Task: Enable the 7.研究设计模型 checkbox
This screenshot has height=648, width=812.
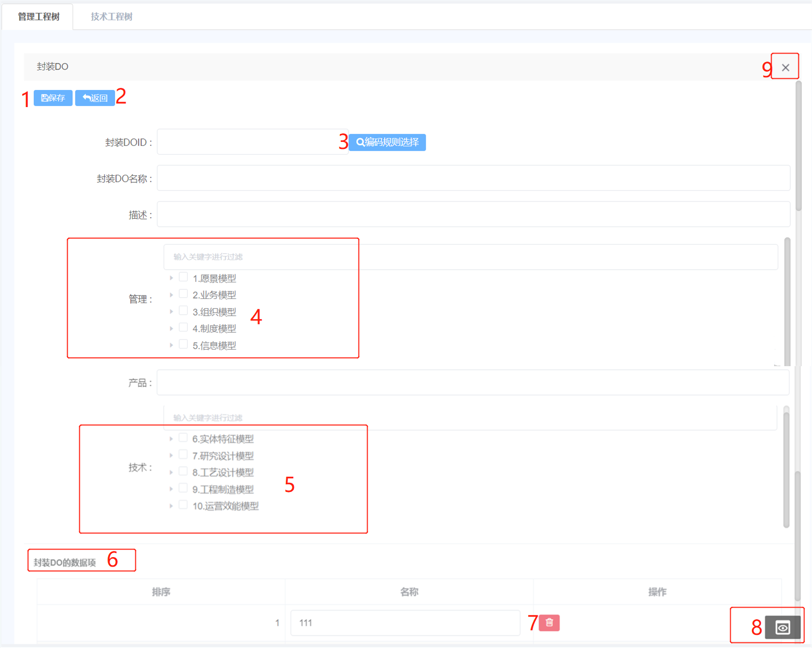Action: 183,455
